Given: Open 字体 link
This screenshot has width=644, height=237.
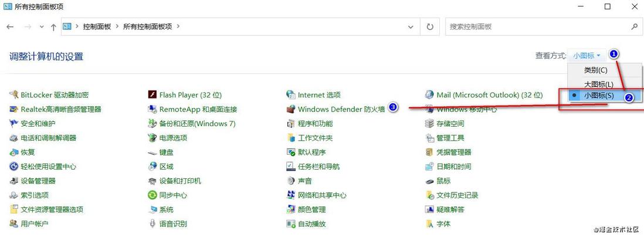Looking at the screenshot, I should pos(443,224).
